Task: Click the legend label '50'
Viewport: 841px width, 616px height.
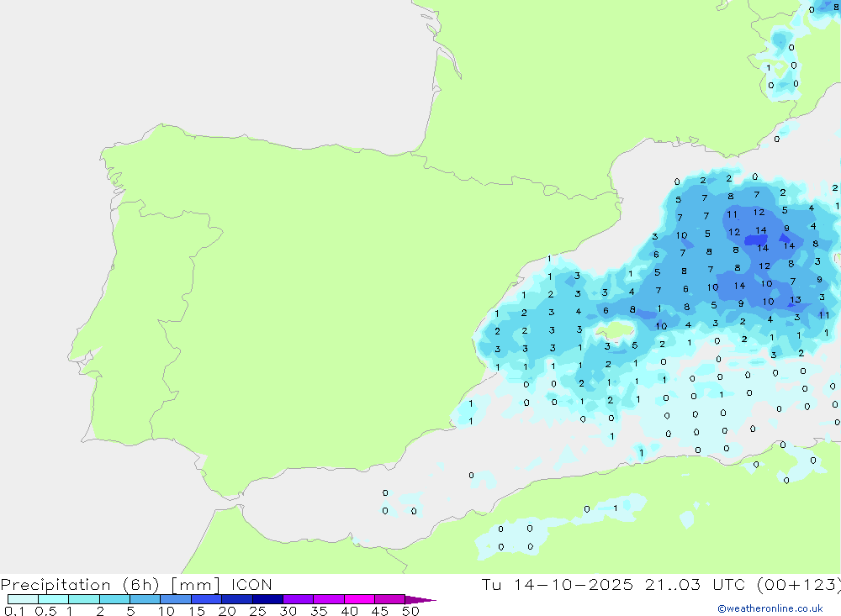Action: coord(410,611)
